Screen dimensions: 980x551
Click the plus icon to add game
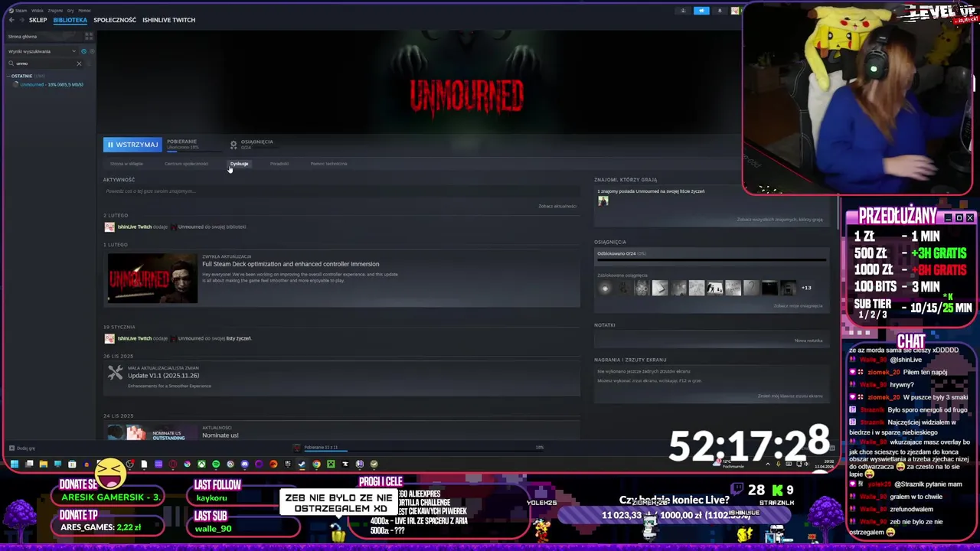pos(11,448)
